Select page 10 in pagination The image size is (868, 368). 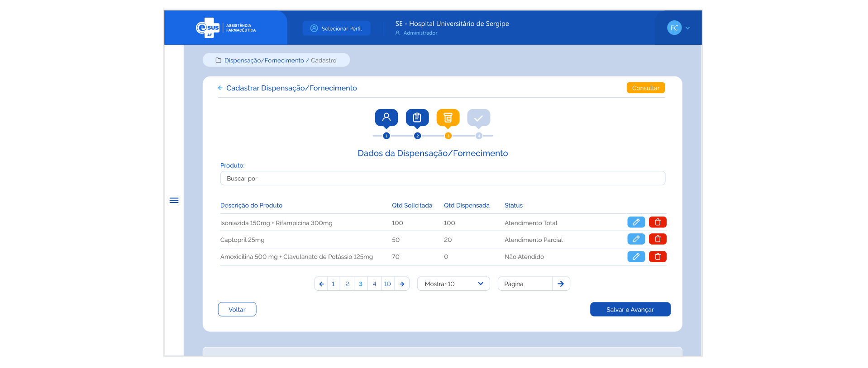pyautogui.click(x=387, y=284)
